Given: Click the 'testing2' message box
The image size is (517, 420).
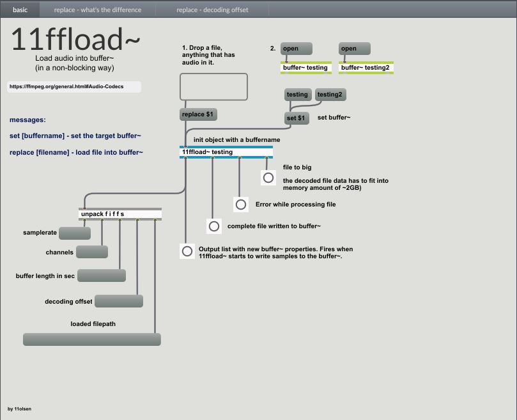Looking at the screenshot, I should tap(330, 95).
